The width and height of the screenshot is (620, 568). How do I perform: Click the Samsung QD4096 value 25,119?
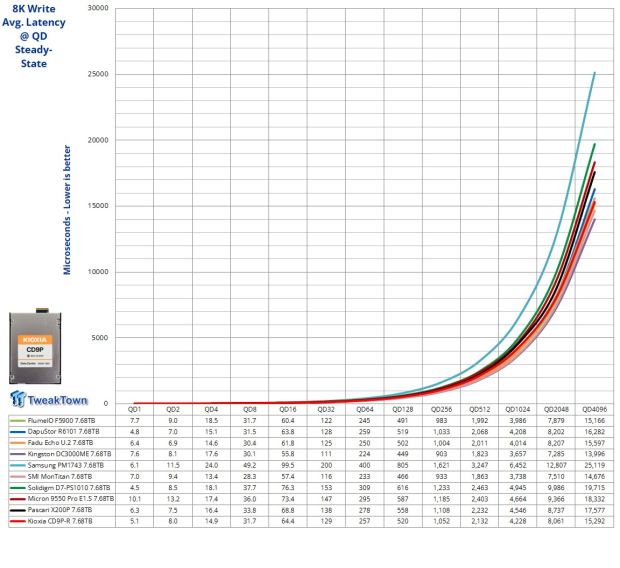point(594,466)
